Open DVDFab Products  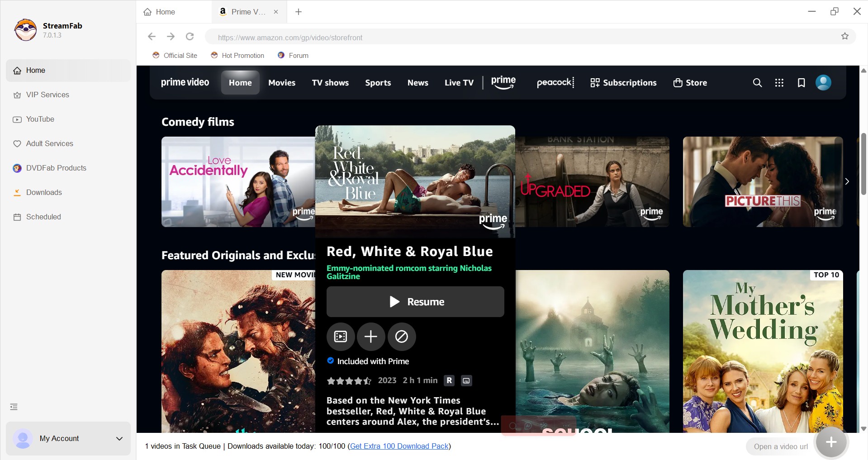point(56,168)
